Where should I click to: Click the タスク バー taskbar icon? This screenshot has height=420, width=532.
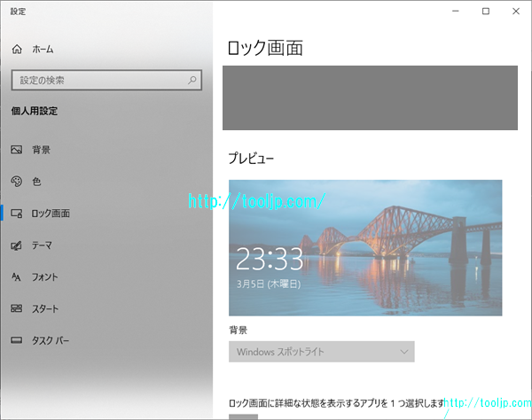(16, 340)
